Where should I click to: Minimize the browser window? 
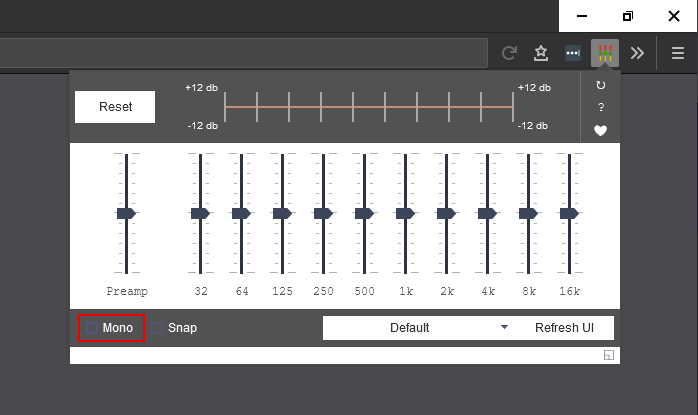582,16
